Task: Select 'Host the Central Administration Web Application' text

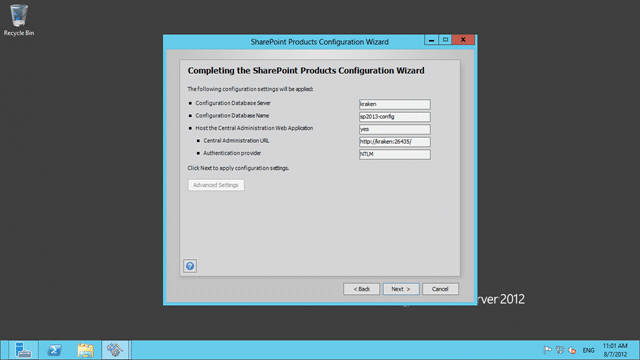Action: (x=254, y=128)
